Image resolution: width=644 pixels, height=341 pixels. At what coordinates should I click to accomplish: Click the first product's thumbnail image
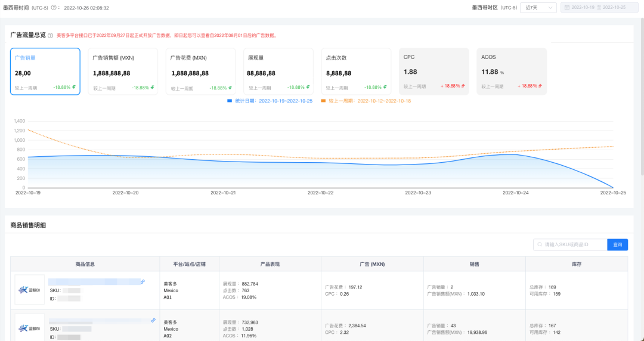30,290
